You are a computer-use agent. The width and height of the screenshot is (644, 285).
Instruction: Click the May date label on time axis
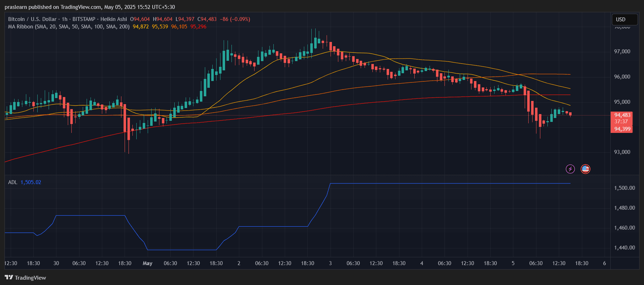[147, 263]
